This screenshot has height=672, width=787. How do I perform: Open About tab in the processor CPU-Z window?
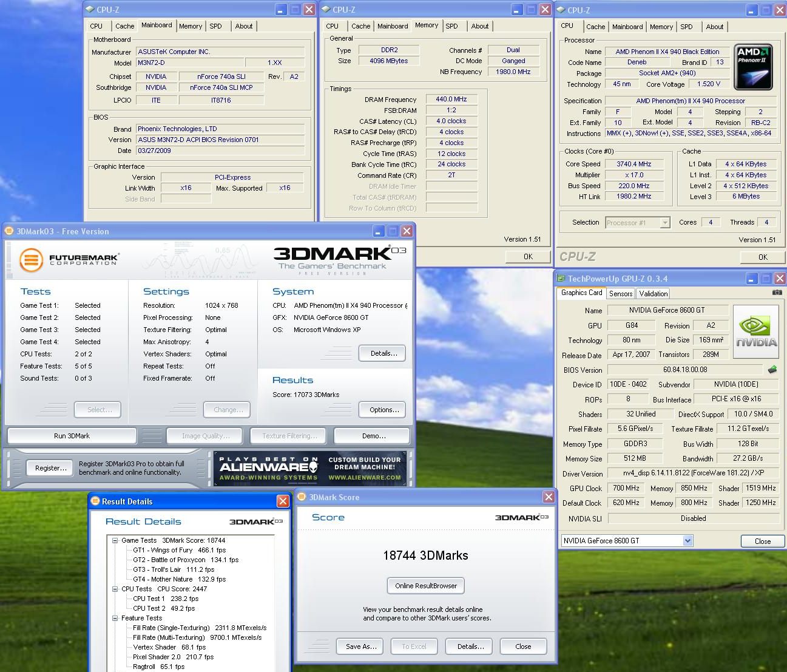tap(714, 27)
